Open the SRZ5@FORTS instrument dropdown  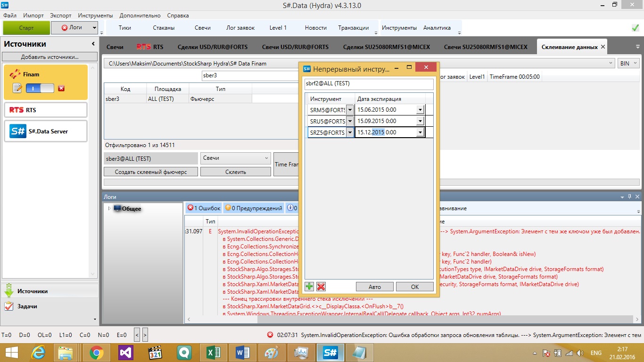350,132
